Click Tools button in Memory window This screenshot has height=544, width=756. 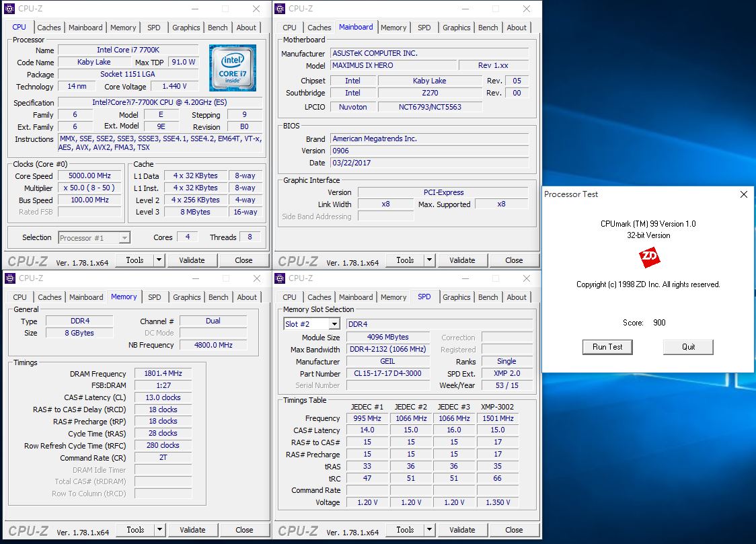(135, 530)
